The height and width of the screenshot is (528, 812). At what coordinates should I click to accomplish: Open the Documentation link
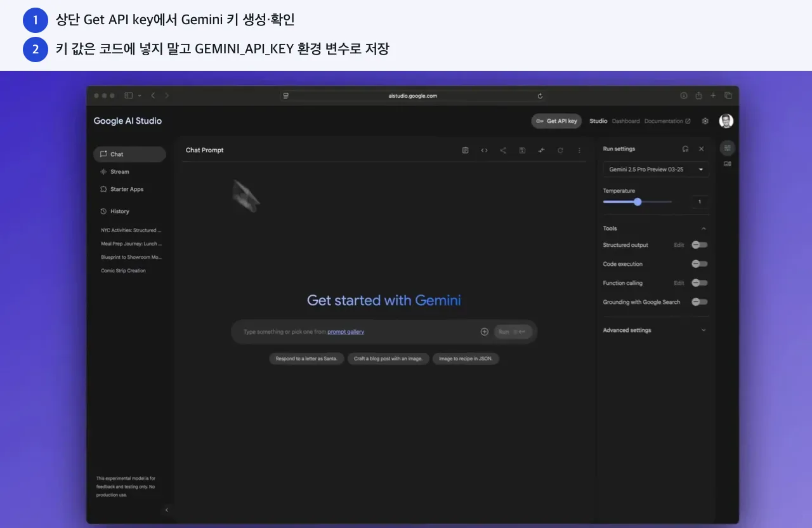[x=667, y=121]
